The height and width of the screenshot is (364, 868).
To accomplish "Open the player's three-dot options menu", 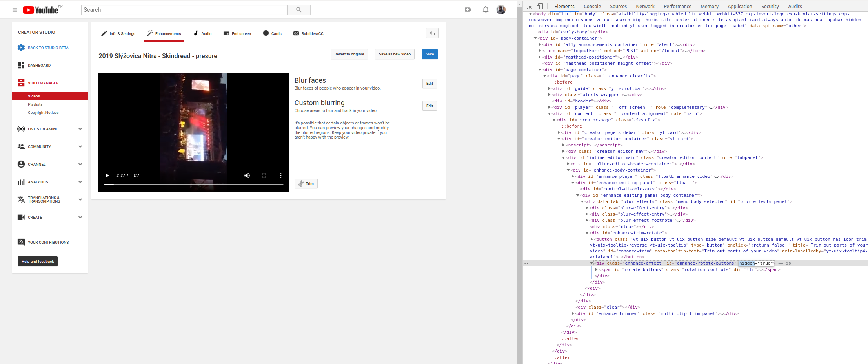I will point(281,176).
